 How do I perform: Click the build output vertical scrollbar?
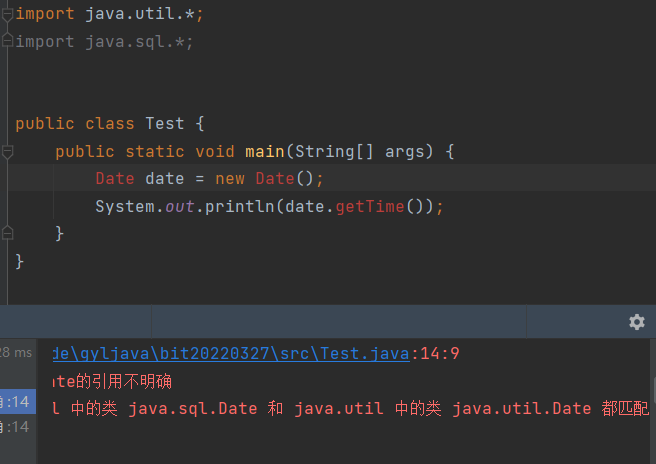click(x=653, y=389)
